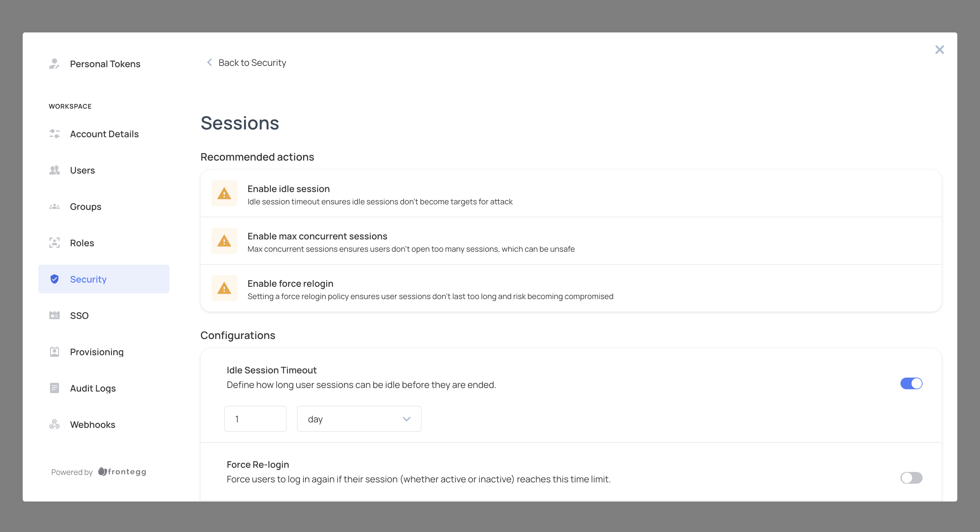Click inside the idle timeout value field
The width and height of the screenshot is (980, 532).
[255, 419]
